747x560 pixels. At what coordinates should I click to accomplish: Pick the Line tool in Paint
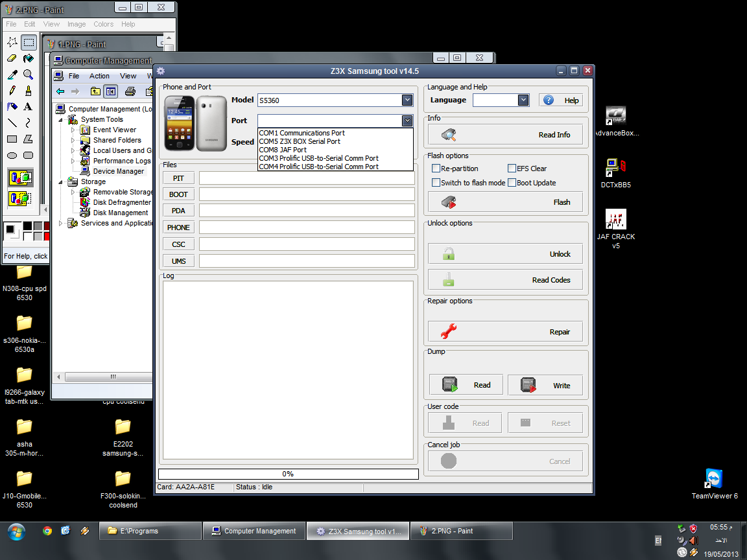point(12,123)
